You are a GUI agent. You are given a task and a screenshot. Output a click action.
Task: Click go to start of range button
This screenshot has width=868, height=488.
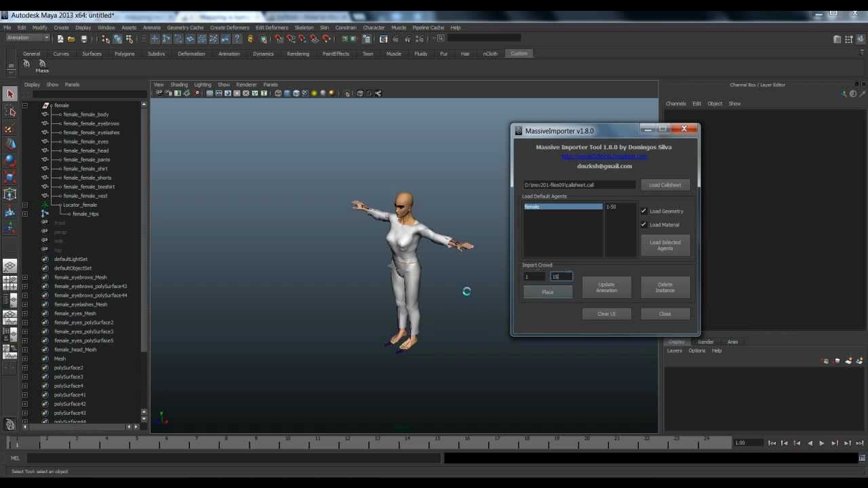click(772, 443)
